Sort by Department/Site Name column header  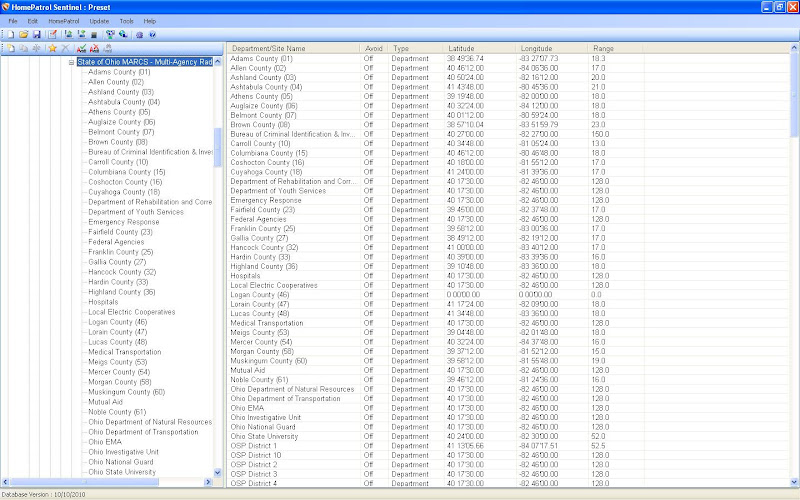(x=268, y=48)
